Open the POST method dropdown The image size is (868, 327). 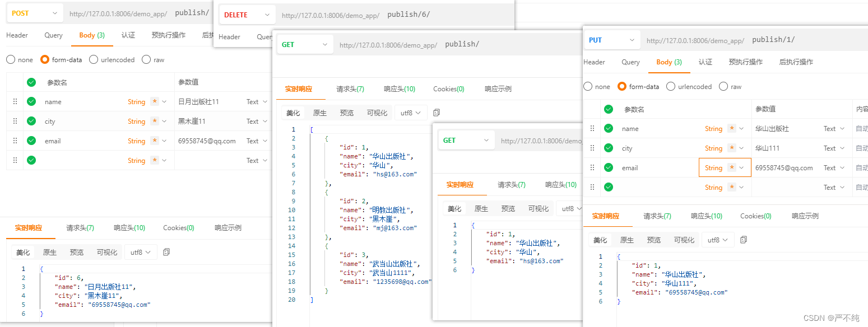pos(35,13)
